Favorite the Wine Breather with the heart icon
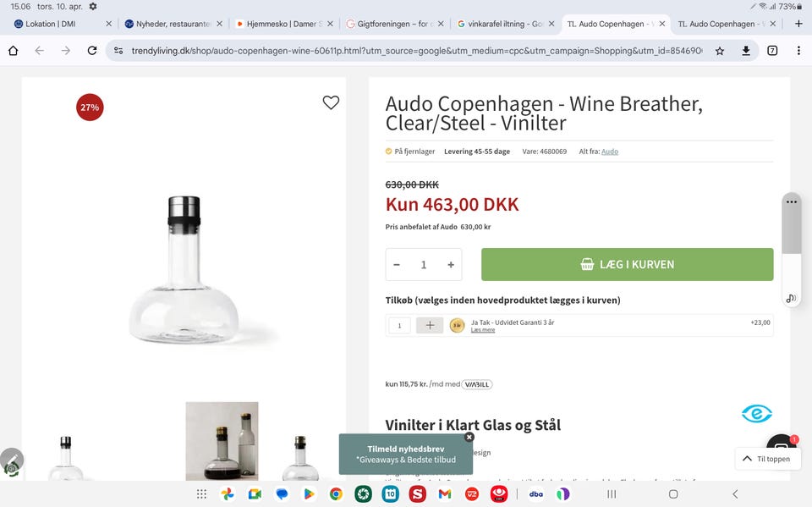The height and width of the screenshot is (507, 812). pos(330,102)
